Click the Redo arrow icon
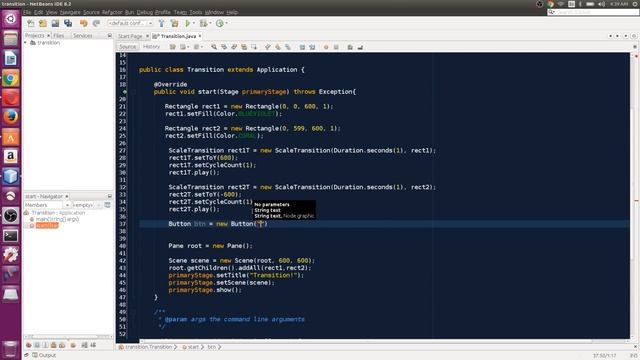This screenshot has height=360, width=640. [x=96, y=23]
